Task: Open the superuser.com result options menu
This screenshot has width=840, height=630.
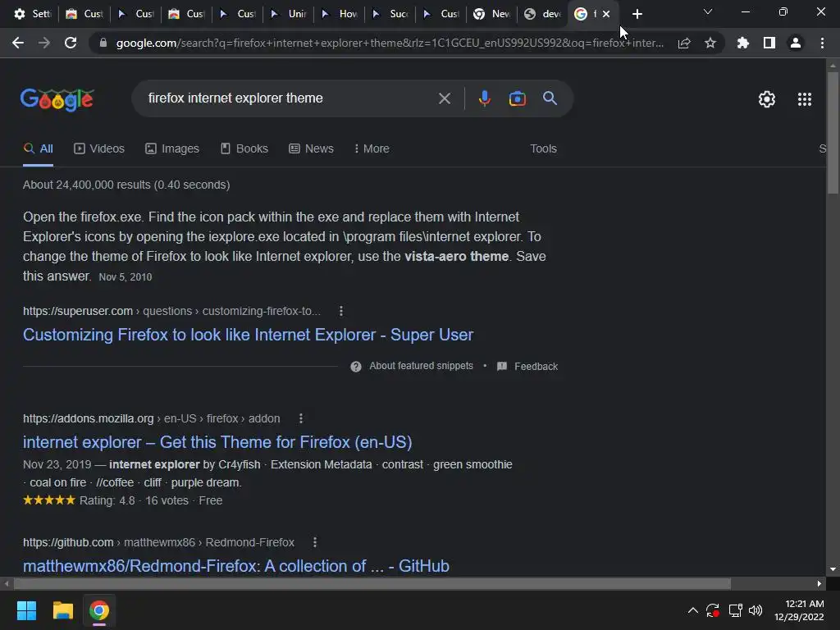Action: coord(341,311)
